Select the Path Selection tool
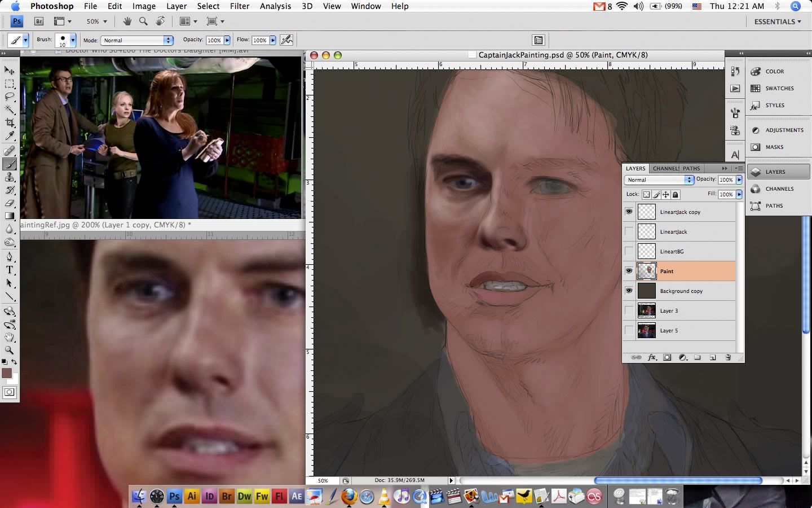 pyautogui.click(x=10, y=283)
